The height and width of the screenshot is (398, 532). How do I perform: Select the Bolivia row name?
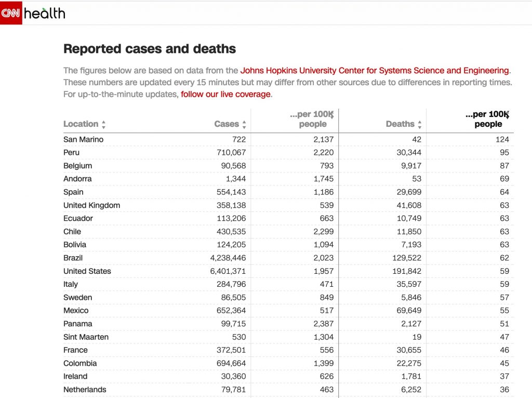click(75, 245)
